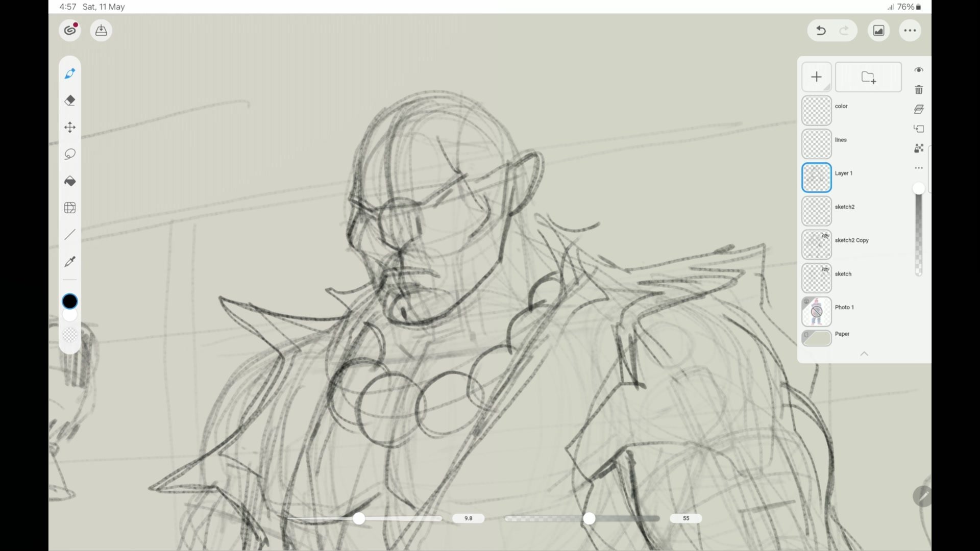Screen dimensions: 980x551
Task: Show the hidden sketch2 Copy layer
Action: [825, 236]
